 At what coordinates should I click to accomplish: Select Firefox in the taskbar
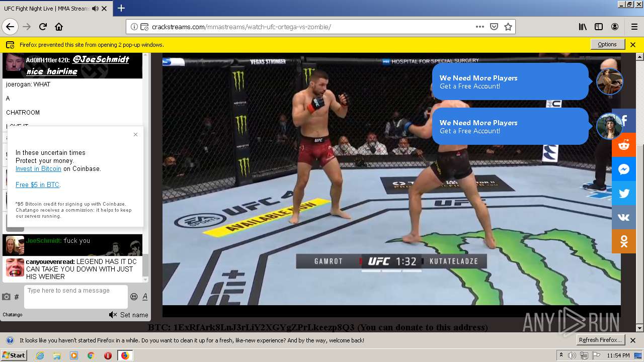click(125, 355)
